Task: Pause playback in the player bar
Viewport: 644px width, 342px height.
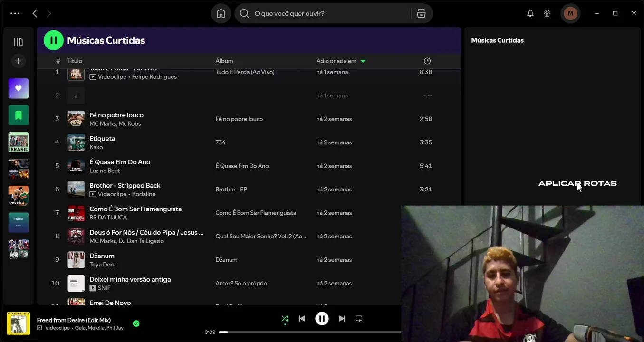Action: (322, 319)
